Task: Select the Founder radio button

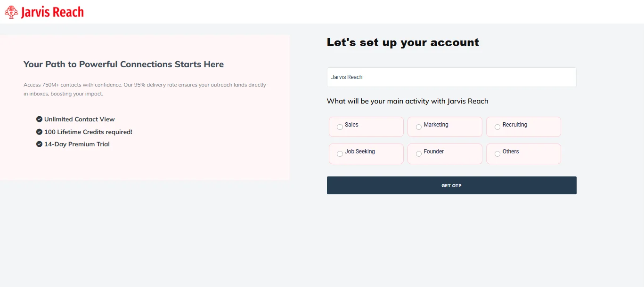Action: (418, 154)
